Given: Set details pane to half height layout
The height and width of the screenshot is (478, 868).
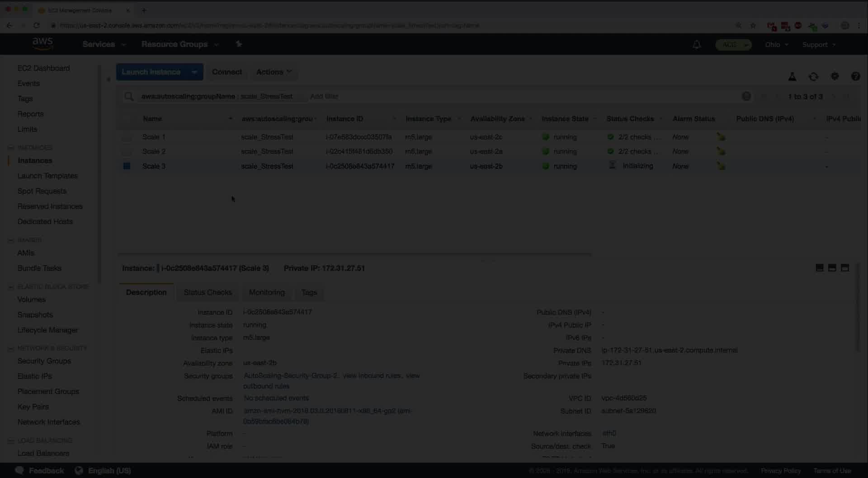Looking at the screenshot, I should (x=832, y=268).
